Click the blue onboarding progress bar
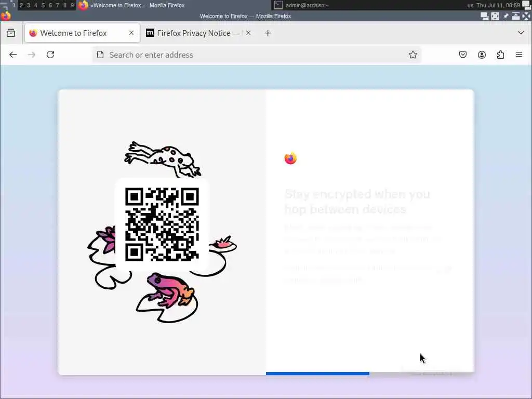The height and width of the screenshot is (399, 532). [x=317, y=374]
